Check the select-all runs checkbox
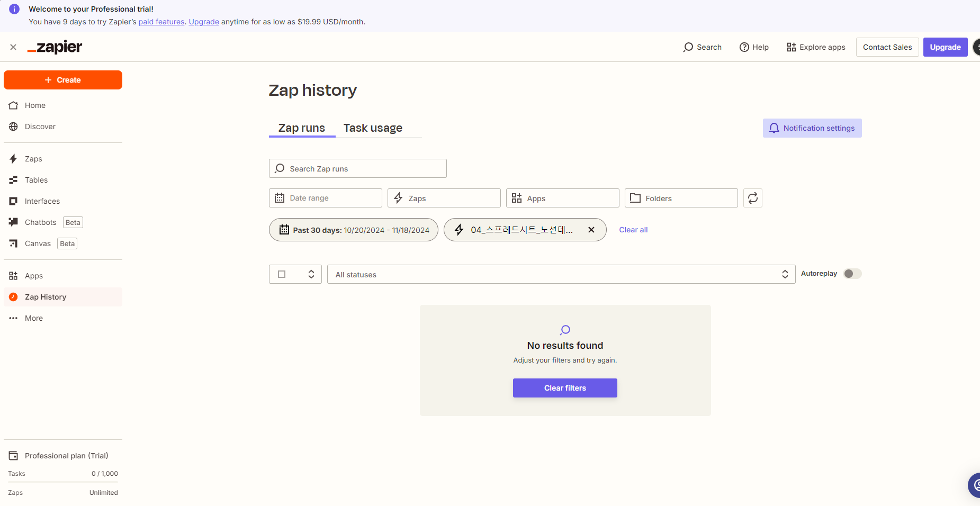Image resolution: width=980 pixels, height=506 pixels. click(282, 274)
